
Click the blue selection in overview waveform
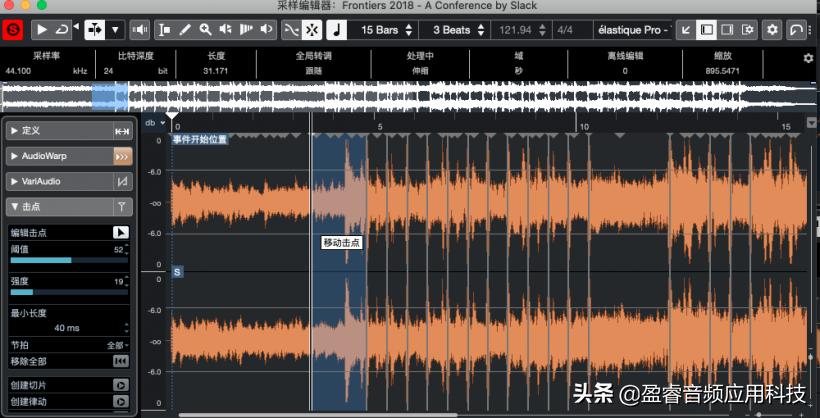click(110, 96)
